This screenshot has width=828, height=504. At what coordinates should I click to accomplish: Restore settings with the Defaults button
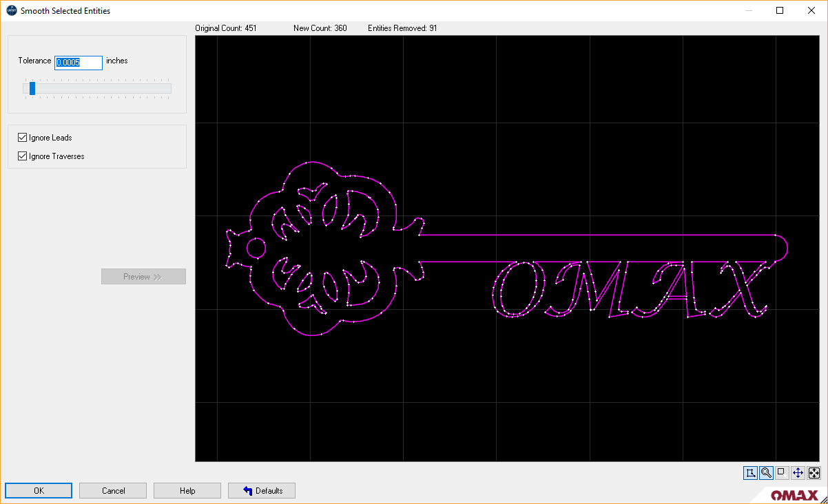[x=262, y=491]
